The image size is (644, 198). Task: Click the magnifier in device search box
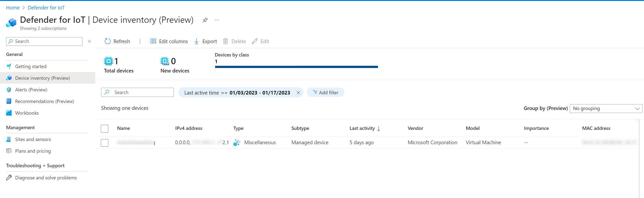click(107, 92)
